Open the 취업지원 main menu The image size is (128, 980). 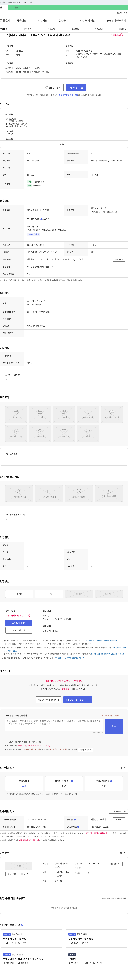[x=42, y=21]
